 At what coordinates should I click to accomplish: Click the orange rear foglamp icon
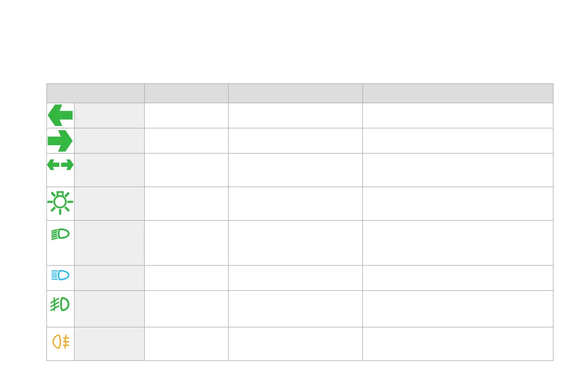coord(60,342)
